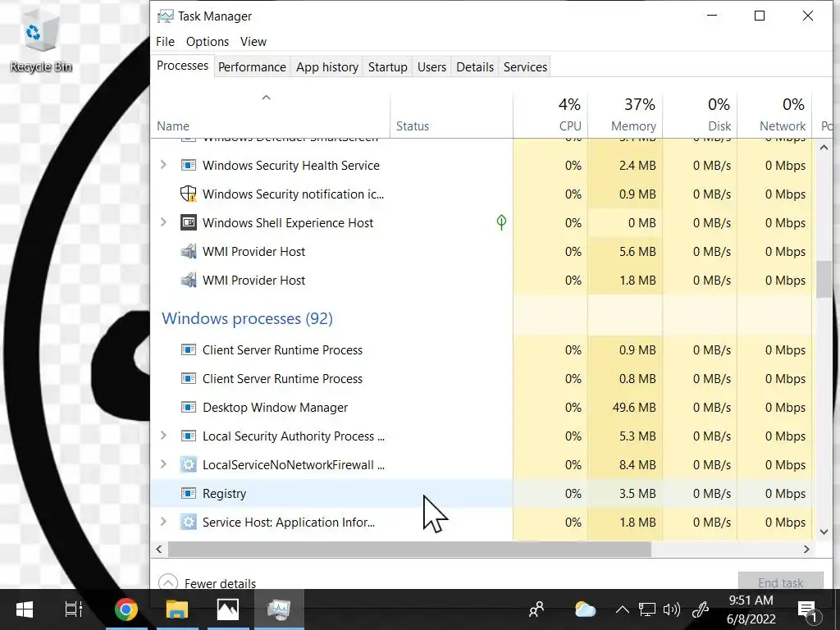This screenshot has height=630, width=840.
Task: Sort by the Name column header
Action: (x=271, y=115)
